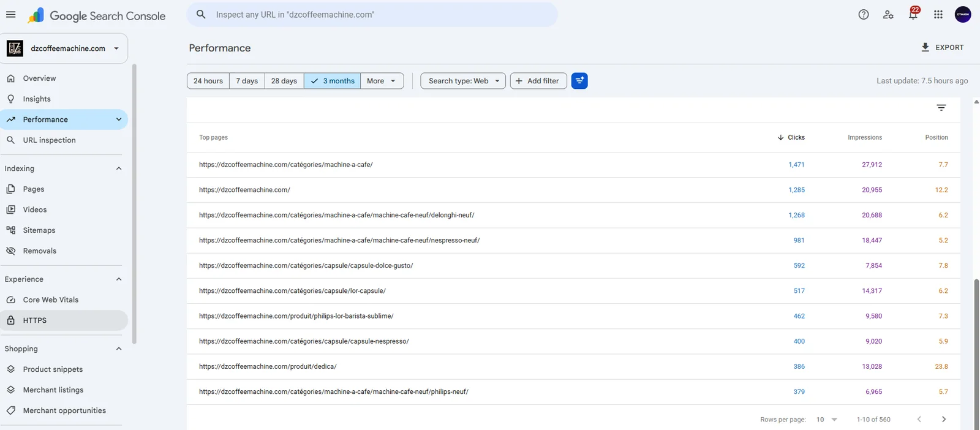The image size is (980, 430).
Task: Click the Merchant listings layers icon
Action: coord(10,390)
